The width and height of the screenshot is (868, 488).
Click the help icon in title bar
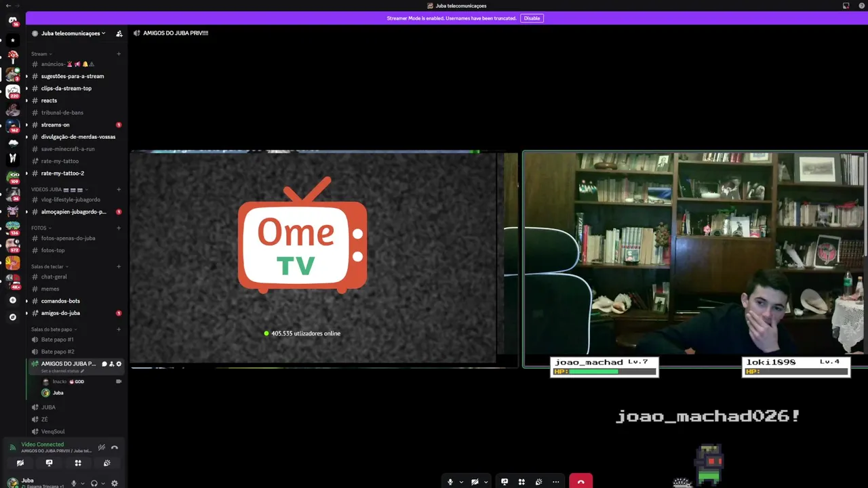(x=862, y=5)
